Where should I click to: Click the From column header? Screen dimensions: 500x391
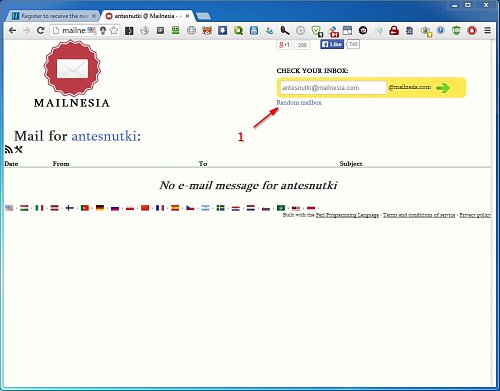coord(61,164)
